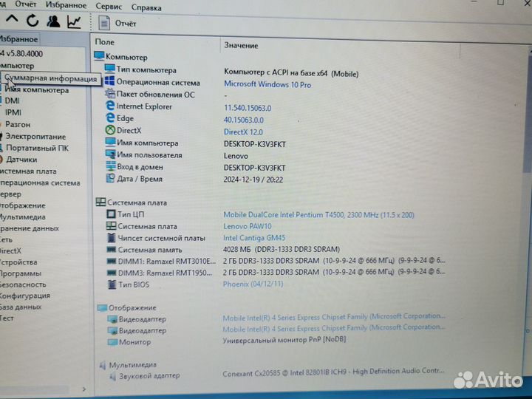Click the Internet Explorer row icon
The width and height of the screenshot is (532, 399).
[110, 106]
